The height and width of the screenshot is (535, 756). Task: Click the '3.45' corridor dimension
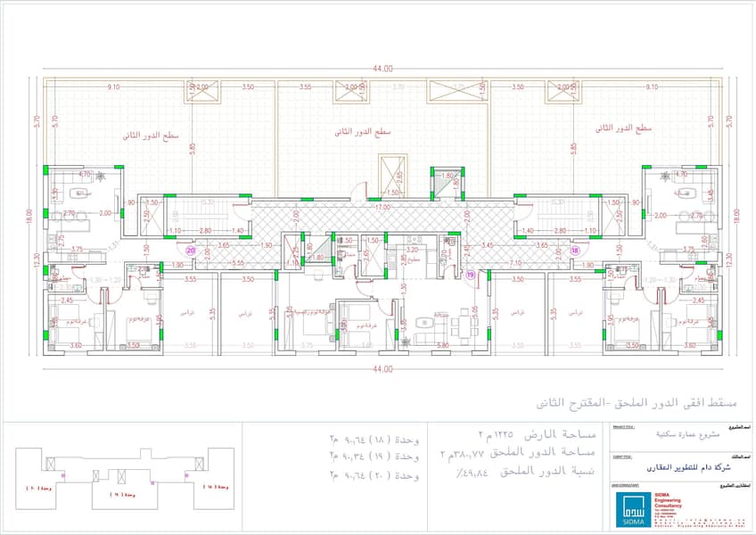coord(488,245)
